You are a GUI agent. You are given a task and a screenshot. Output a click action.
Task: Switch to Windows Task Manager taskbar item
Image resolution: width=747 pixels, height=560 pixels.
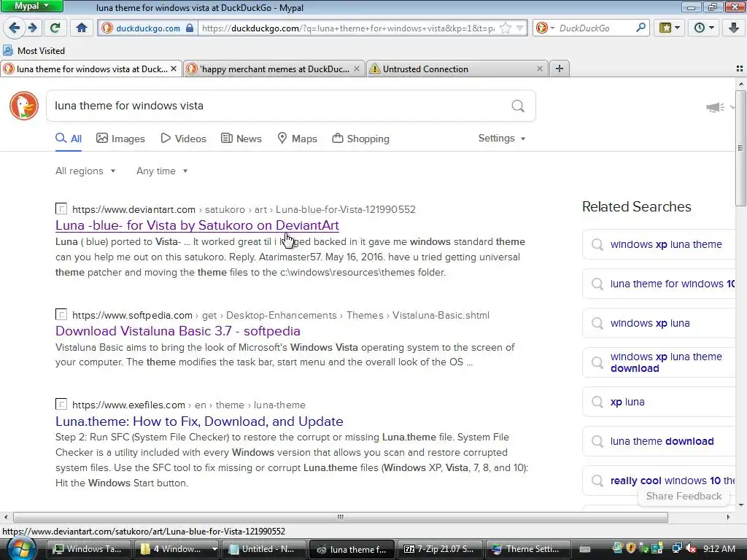[88, 549]
